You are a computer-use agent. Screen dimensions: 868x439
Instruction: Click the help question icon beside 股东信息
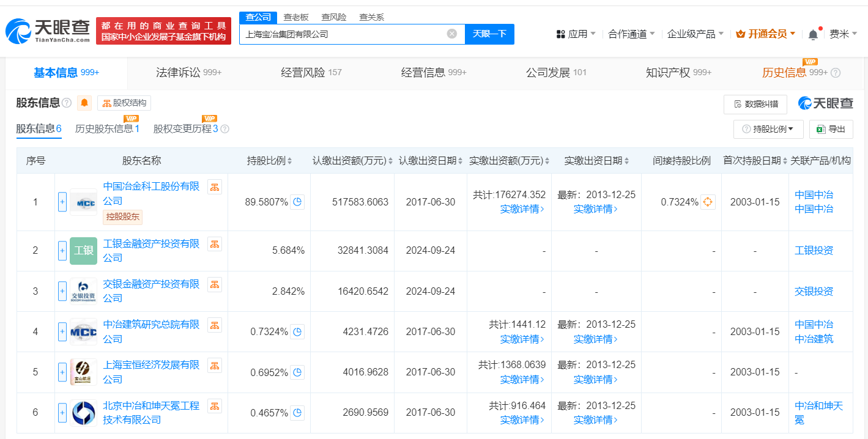(67, 103)
